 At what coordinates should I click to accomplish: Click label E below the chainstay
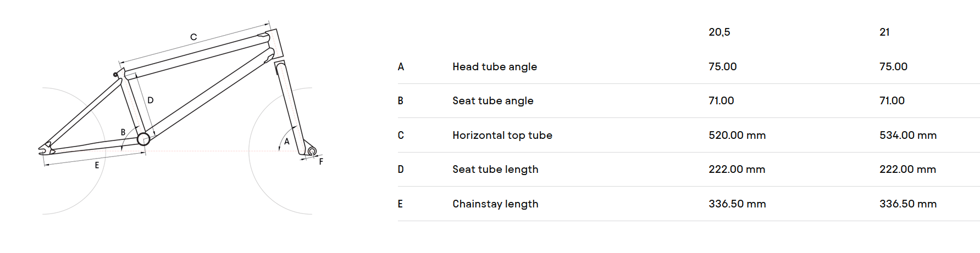pyautogui.click(x=97, y=165)
